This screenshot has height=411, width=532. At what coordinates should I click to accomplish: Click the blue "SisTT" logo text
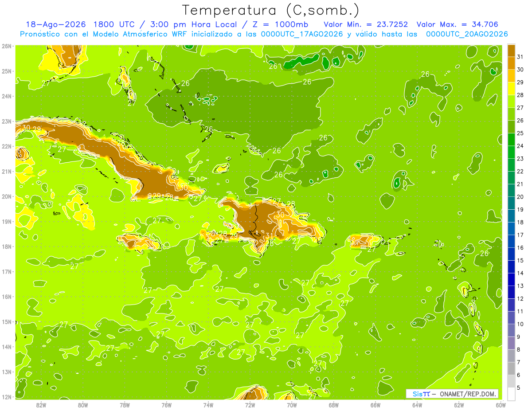421,394
